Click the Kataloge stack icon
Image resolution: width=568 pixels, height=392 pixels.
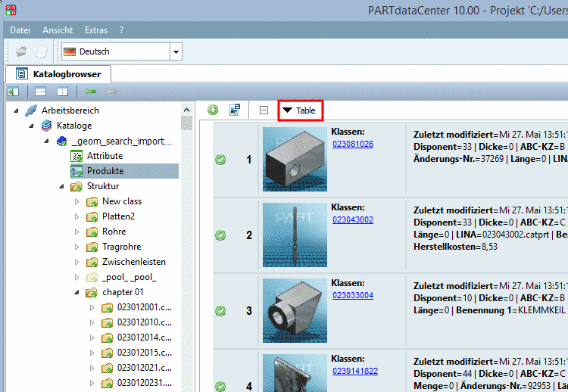coord(46,126)
